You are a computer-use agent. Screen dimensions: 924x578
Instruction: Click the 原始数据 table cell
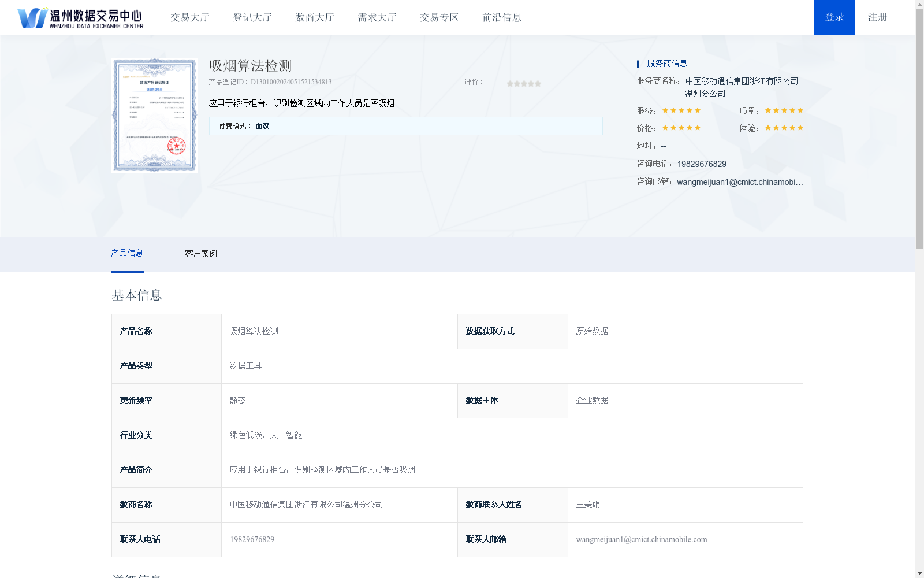685,331
